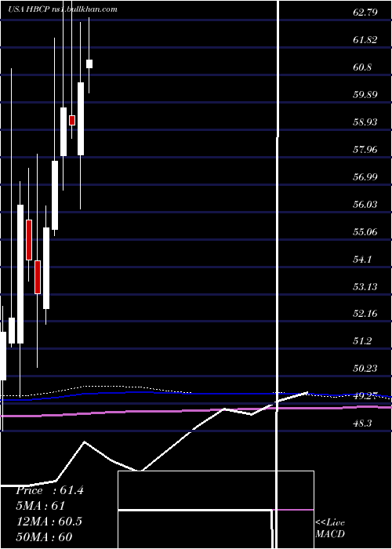
Task: Click the 52.16 price axis label
Action: point(365,314)
